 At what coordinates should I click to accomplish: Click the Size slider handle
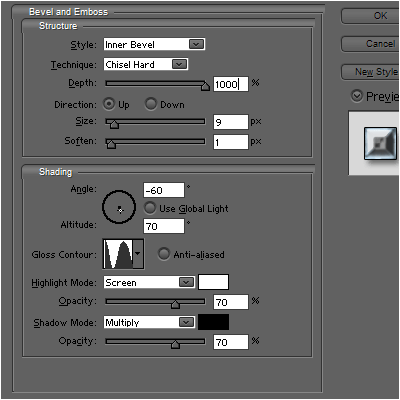114,124
